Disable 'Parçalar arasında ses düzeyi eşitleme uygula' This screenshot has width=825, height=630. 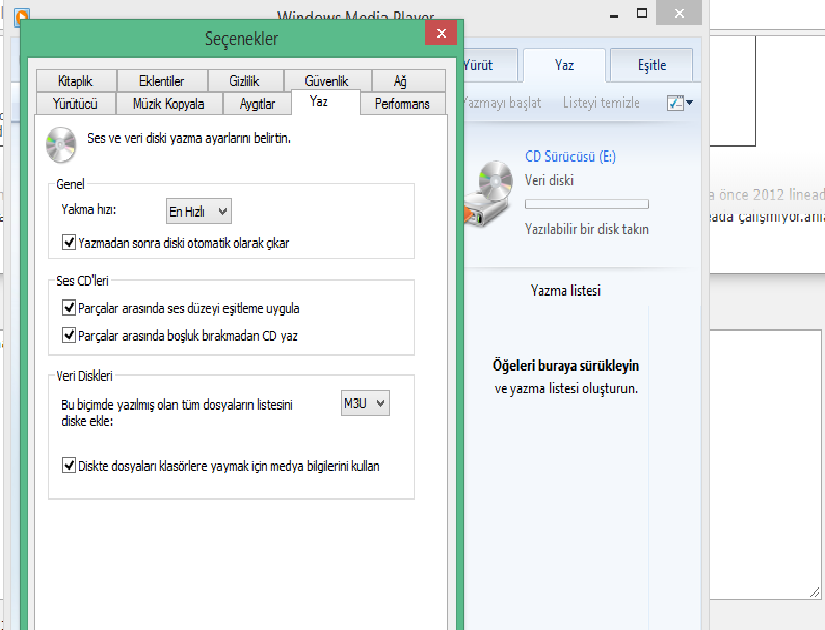coord(69,309)
